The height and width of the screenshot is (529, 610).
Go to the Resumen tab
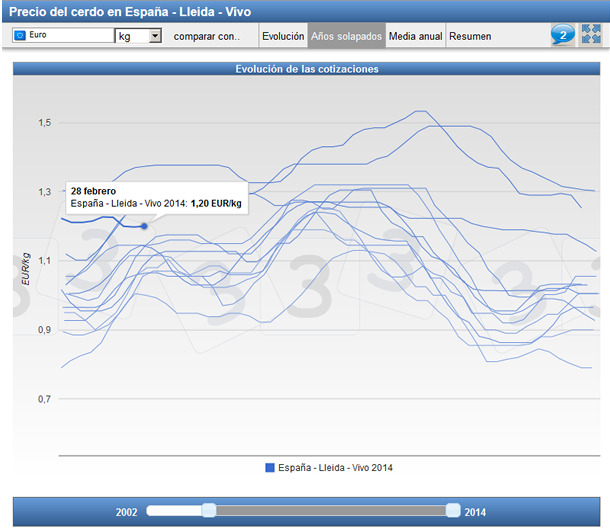[470, 36]
